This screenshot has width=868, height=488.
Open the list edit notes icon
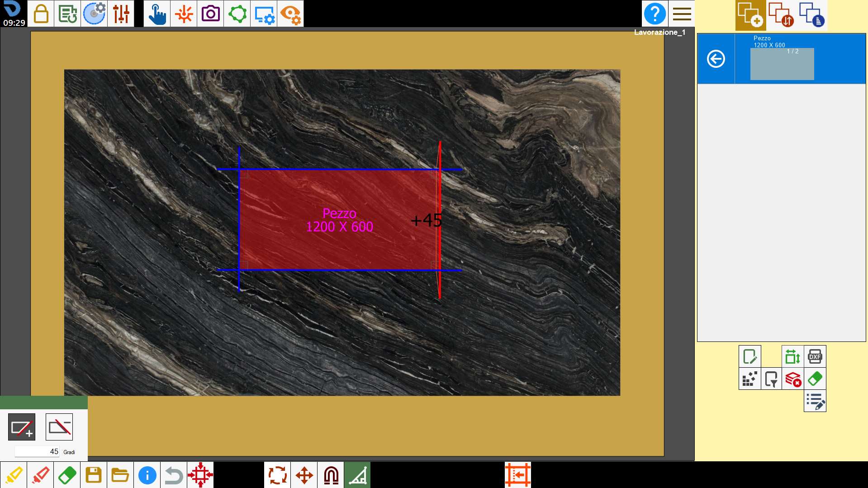[815, 401]
